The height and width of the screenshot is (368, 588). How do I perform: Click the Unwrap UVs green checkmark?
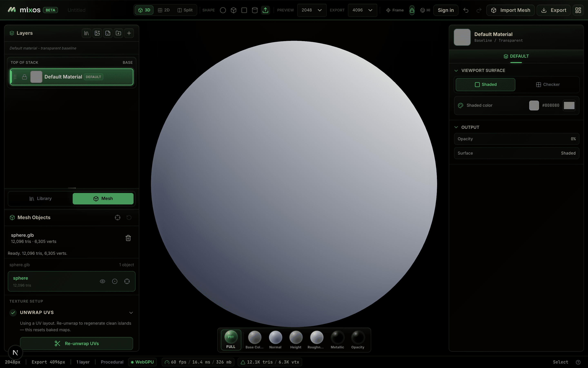[13, 313]
